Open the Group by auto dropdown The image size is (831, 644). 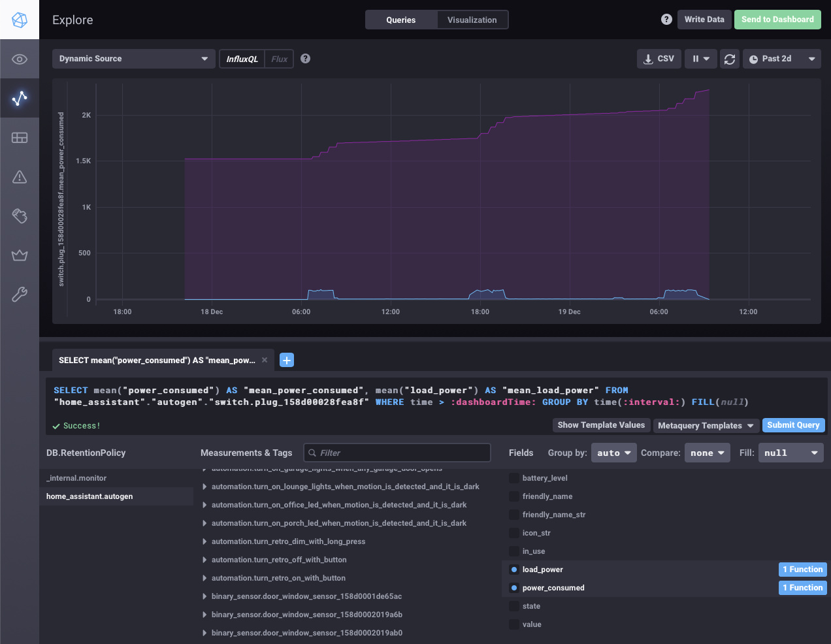614,453
